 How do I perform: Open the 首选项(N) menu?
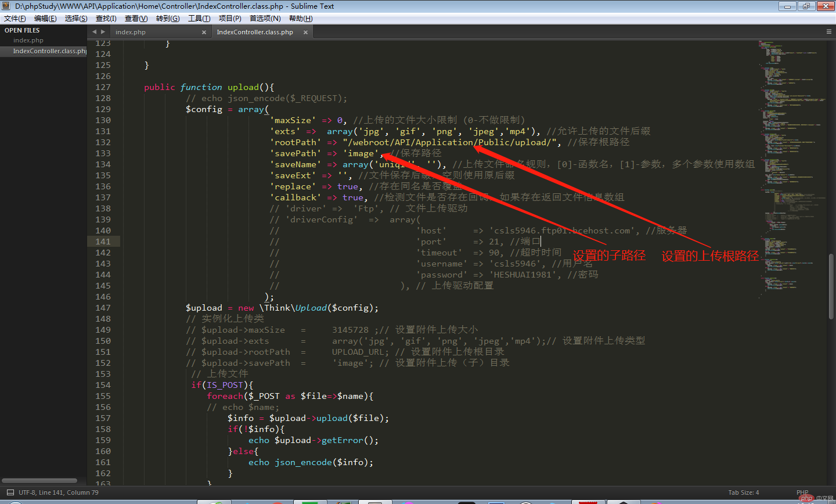tap(265, 18)
